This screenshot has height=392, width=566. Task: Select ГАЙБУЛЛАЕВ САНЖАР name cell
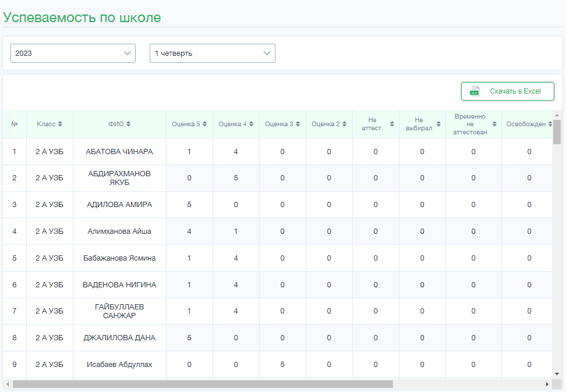[x=119, y=311]
